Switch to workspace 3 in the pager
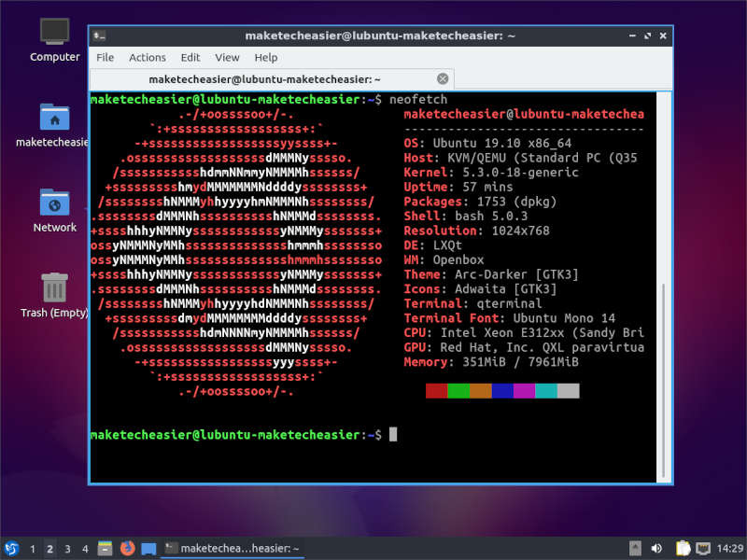The image size is (747, 560). [68, 548]
